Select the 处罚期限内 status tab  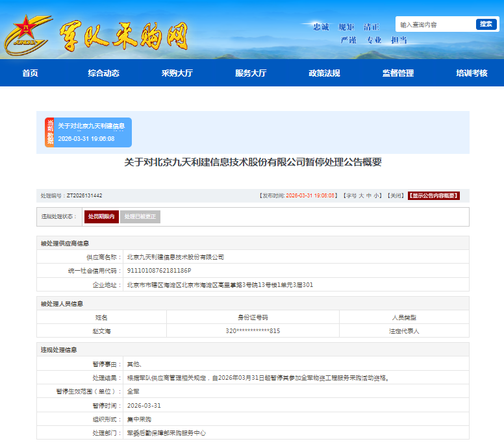coord(101,217)
